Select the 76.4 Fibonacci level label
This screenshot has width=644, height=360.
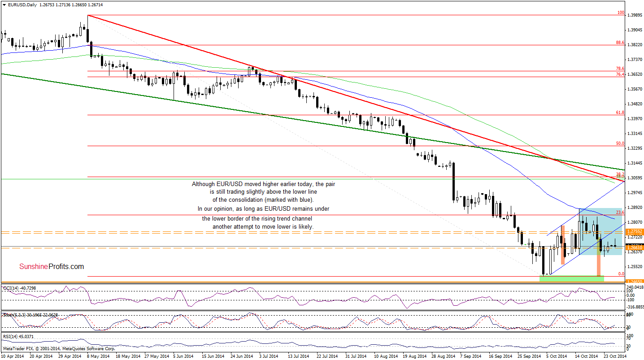(x=620, y=74)
